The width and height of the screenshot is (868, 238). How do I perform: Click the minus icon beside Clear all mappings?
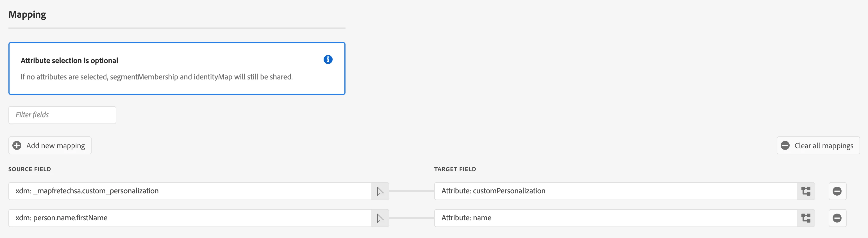click(785, 145)
